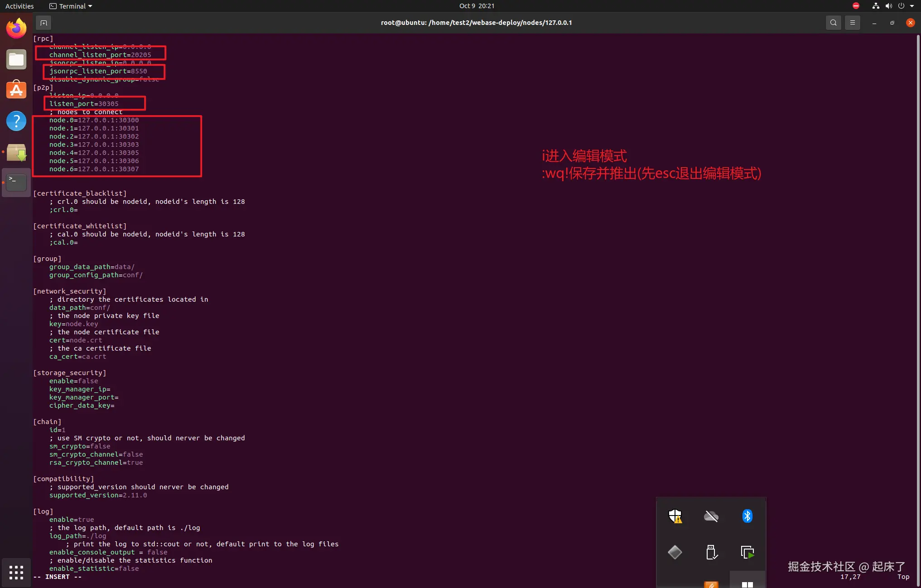Screen dimensions: 921x588
Task: Open a new tab in Terminal
Action: (x=43, y=23)
